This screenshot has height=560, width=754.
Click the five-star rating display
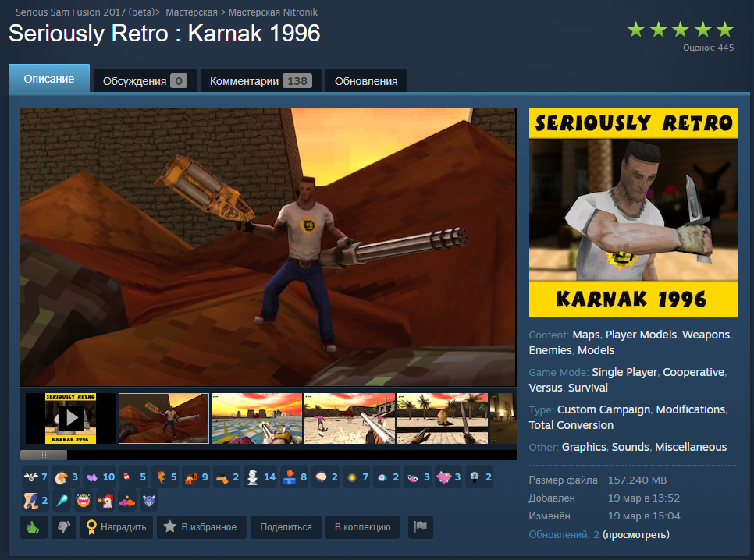[680, 30]
